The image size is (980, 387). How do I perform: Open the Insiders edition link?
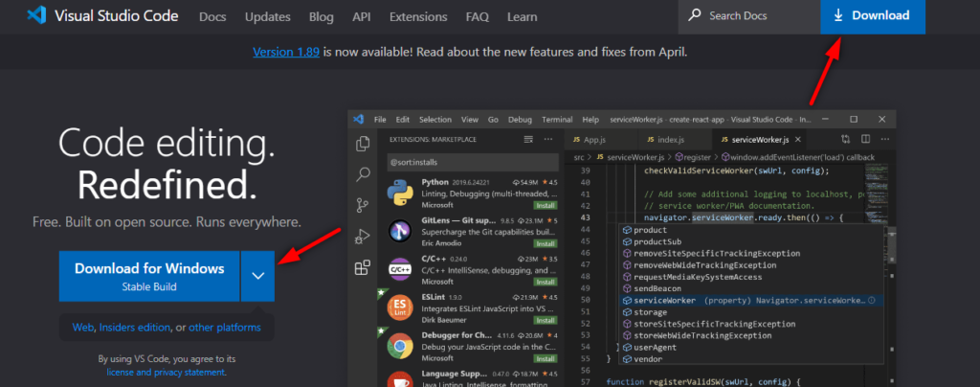click(x=134, y=327)
